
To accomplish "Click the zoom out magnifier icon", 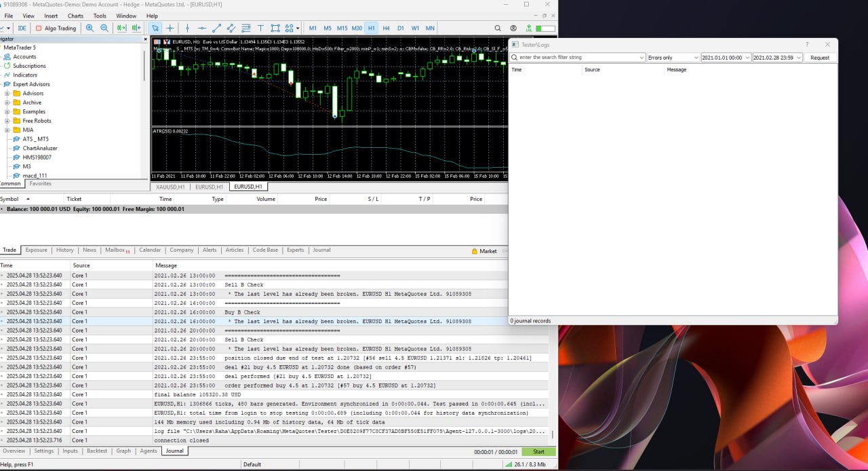I will click(x=104, y=28).
